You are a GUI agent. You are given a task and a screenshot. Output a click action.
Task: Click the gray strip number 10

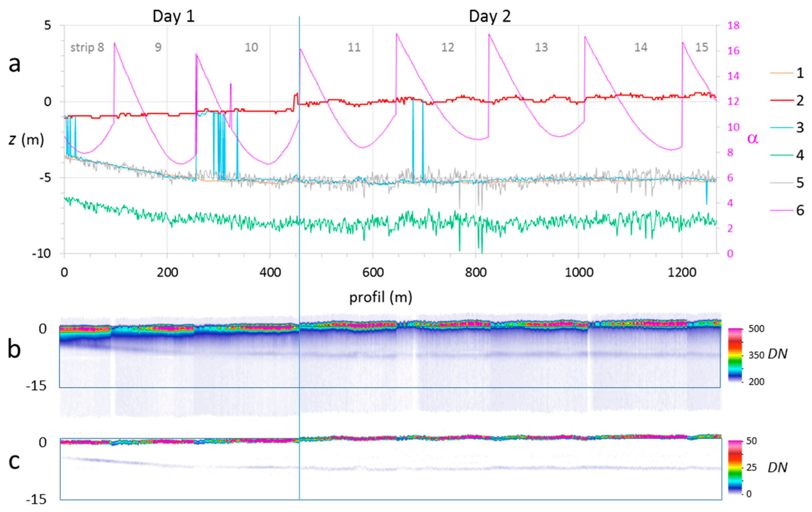click(x=251, y=47)
